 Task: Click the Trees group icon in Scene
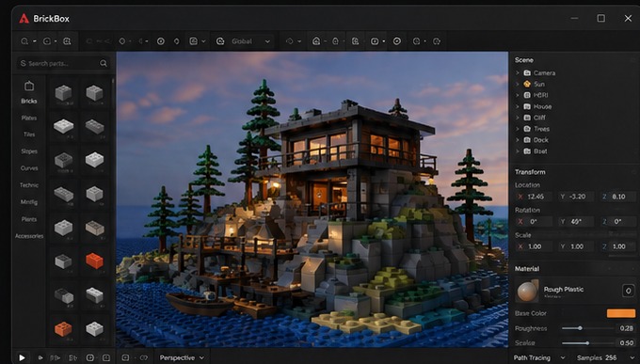point(527,129)
